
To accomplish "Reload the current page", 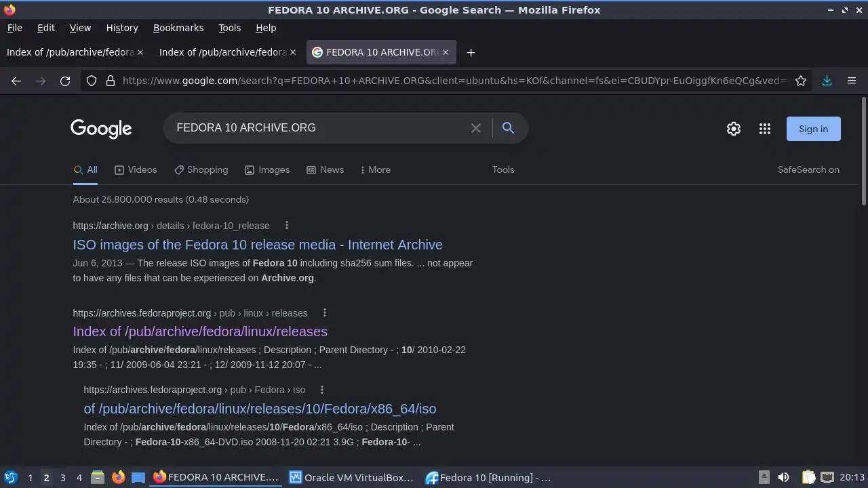I will (x=65, y=81).
